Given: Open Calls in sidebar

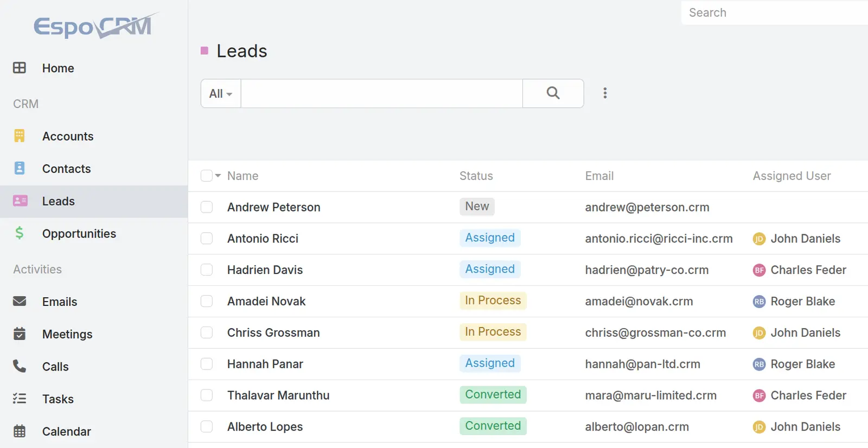Looking at the screenshot, I should 55,367.
